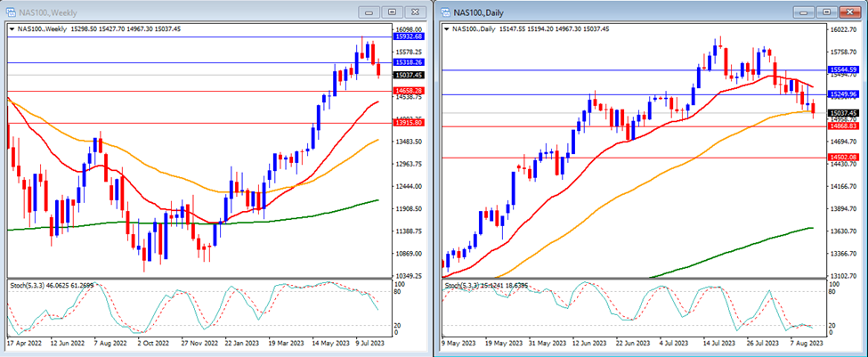Click the 11908.50 value on Weekly price axis
The width and height of the screenshot is (868, 357).
[x=410, y=208]
